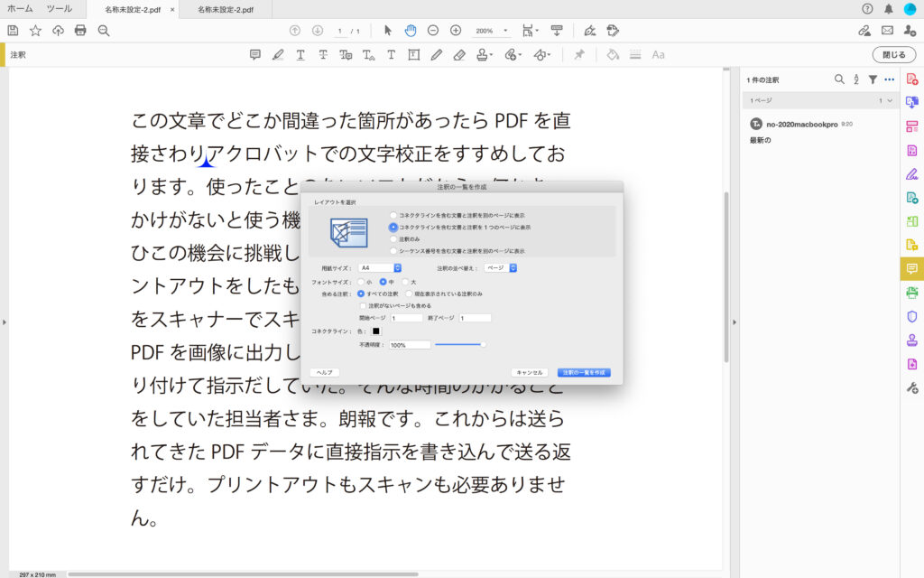
Task: Go to the ホーム tab
Action: click(x=20, y=9)
